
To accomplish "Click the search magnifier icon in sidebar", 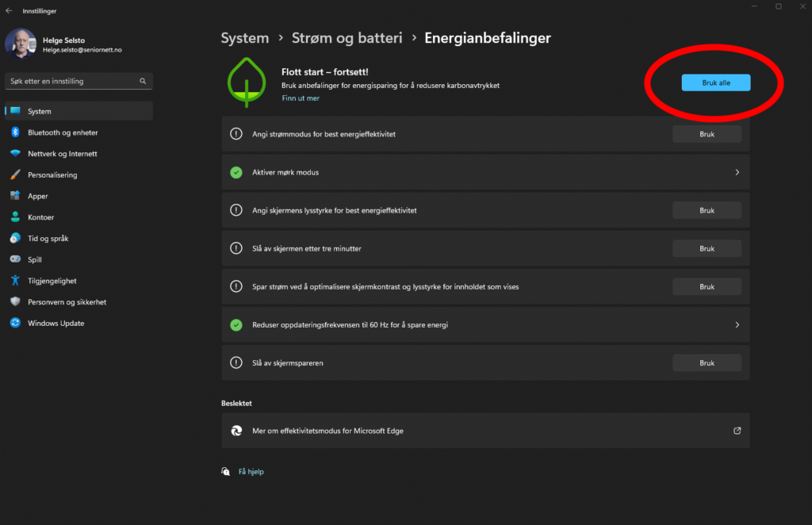I will point(143,81).
